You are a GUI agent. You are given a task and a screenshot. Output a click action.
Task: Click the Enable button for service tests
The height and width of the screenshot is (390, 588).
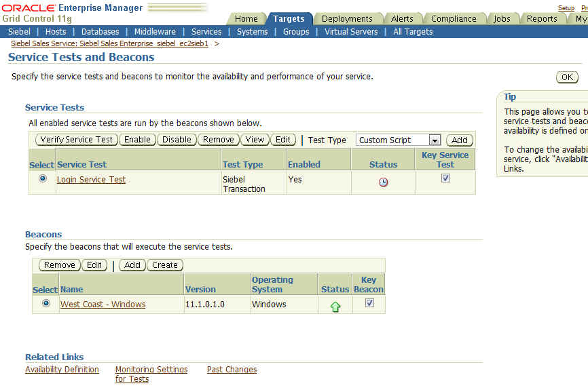click(137, 140)
